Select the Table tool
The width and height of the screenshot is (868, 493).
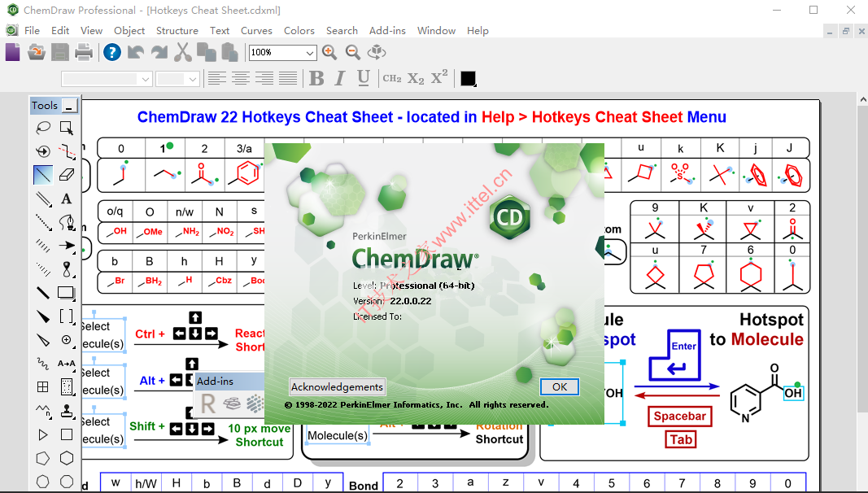pos(42,386)
